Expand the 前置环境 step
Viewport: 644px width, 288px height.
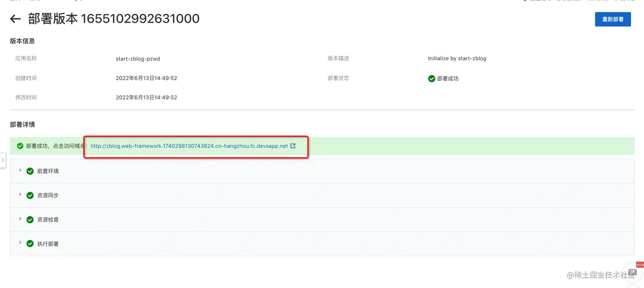tap(20, 170)
